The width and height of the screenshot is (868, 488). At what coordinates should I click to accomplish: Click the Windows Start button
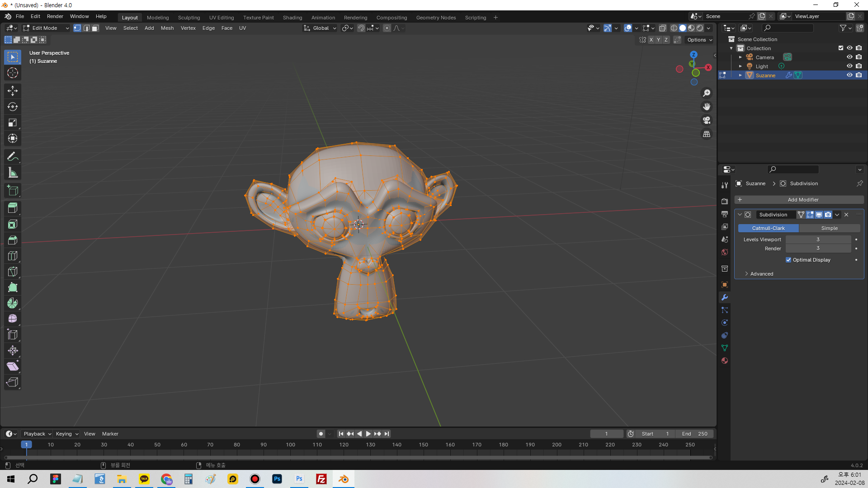coord(11,479)
